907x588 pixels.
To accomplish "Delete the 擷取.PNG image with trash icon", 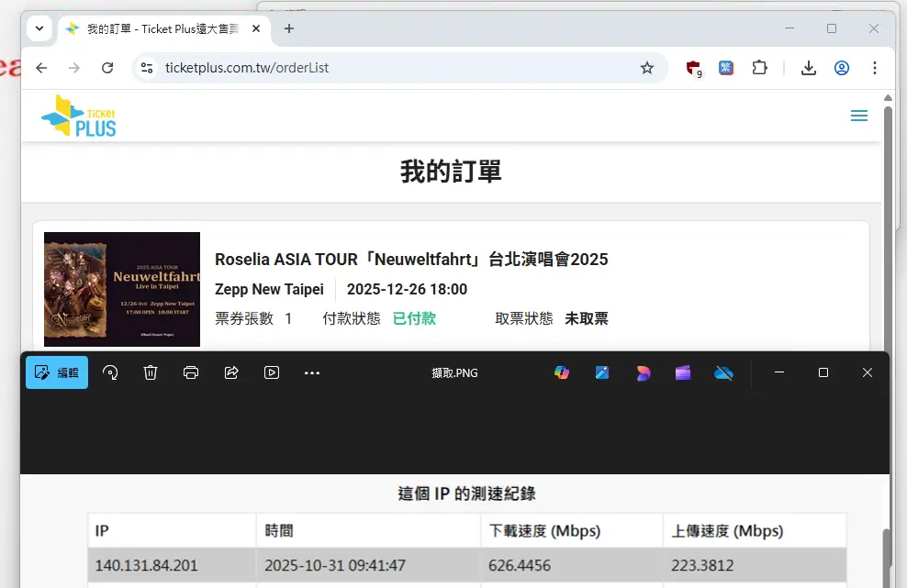I will click(x=151, y=372).
